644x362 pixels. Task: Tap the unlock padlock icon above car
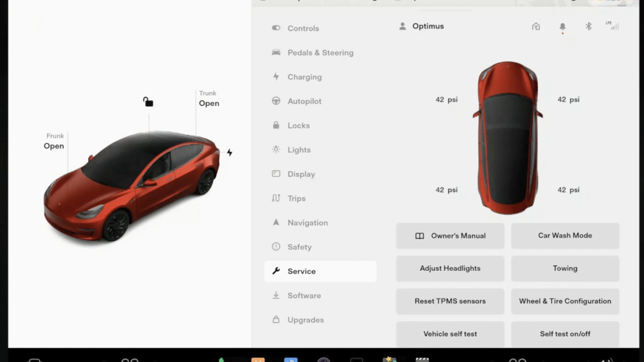pyautogui.click(x=148, y=102)
